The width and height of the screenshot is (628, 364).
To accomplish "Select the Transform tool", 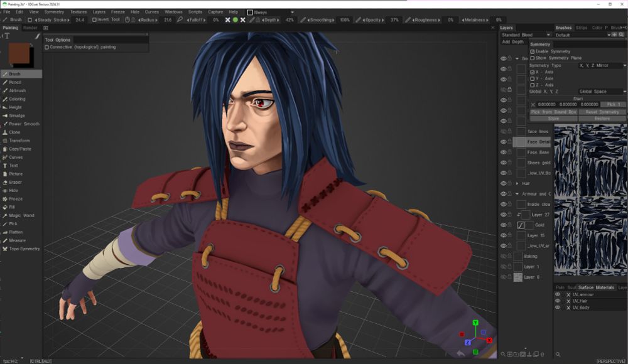I will pyautogui.click(x=21, y=141).
